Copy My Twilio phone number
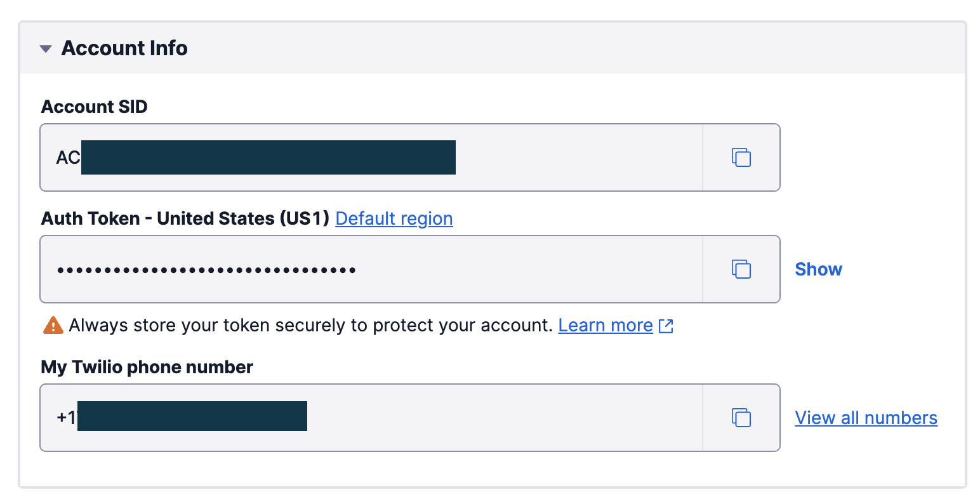 (741, 418)
